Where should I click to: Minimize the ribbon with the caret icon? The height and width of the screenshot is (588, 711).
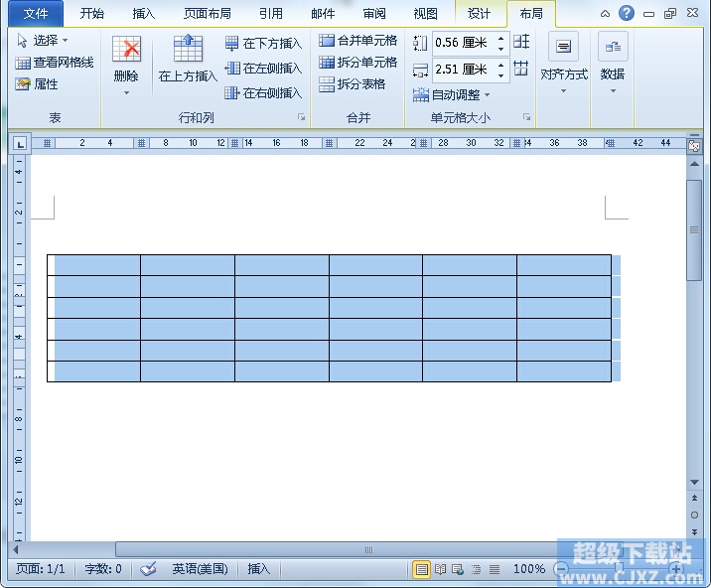click(x=605, y=14)
